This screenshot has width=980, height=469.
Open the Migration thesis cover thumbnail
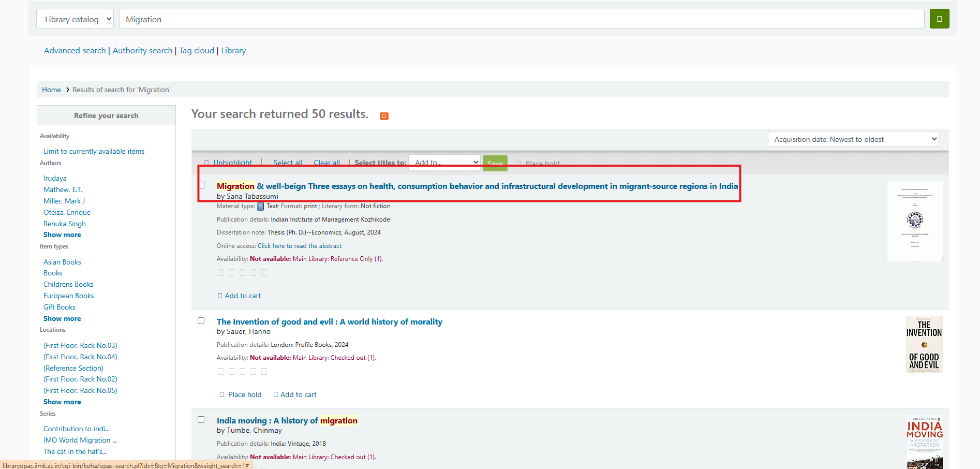914,221
